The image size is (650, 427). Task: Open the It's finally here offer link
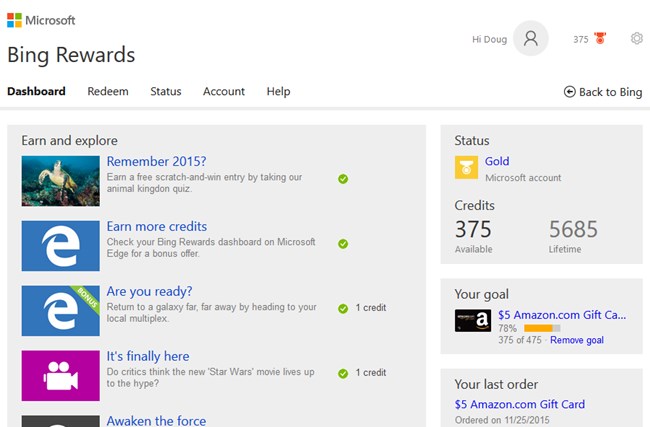148,356
